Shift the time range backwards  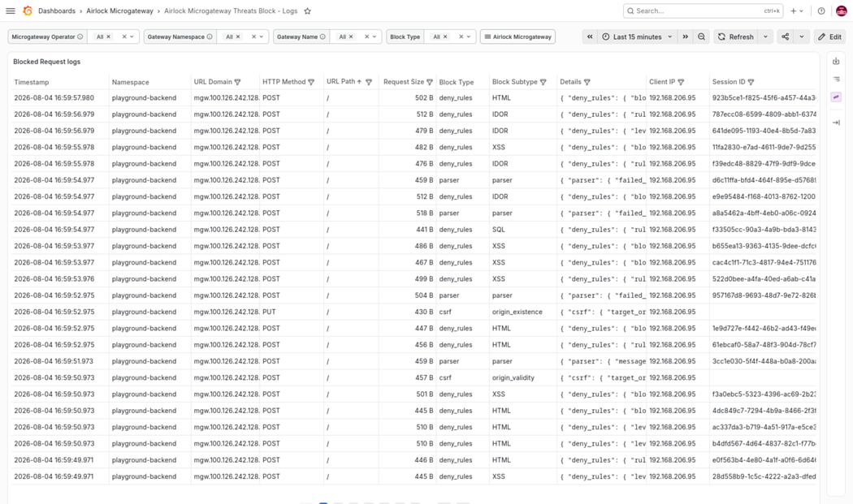coord(590,37)
